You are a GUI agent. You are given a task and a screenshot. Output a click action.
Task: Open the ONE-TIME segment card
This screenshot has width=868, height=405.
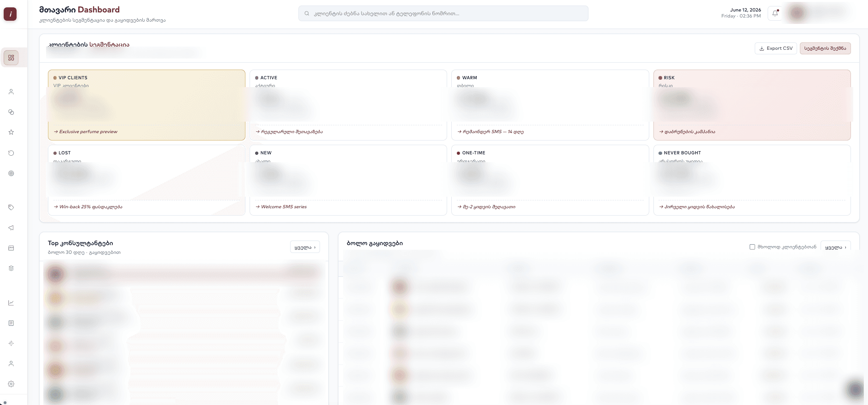click(x=550, y=180)
